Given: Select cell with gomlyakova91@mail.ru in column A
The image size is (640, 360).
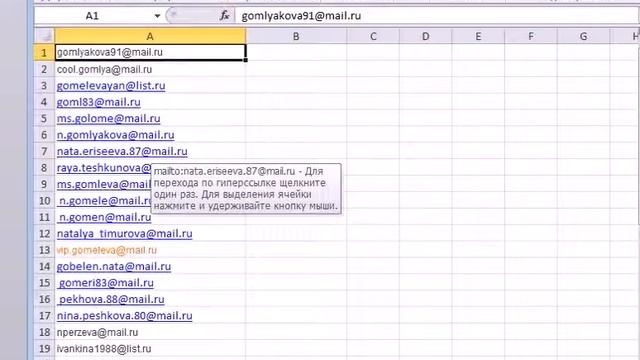Looking at the screenshot, I should click(x=150, y=52).
